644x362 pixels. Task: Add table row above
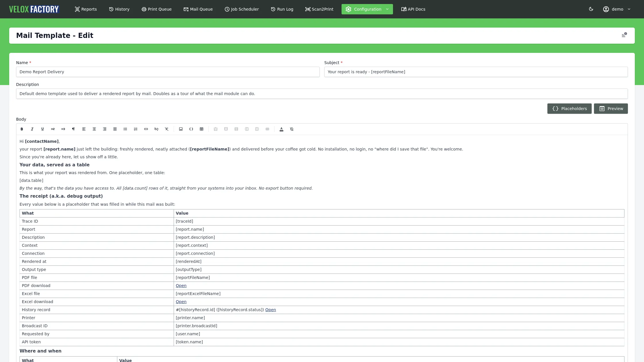click(x=216, y=129)
